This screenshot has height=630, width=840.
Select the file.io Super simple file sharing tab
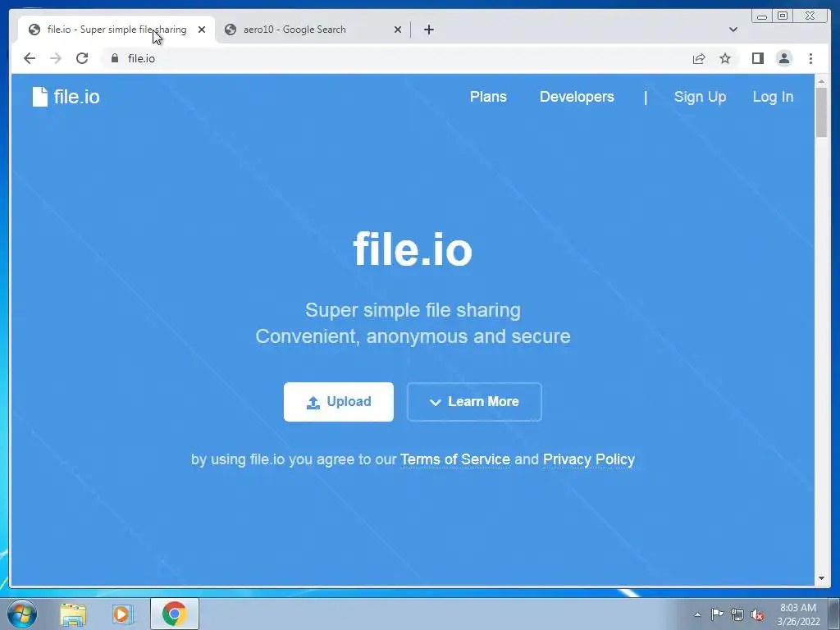[x=116, y=30]
